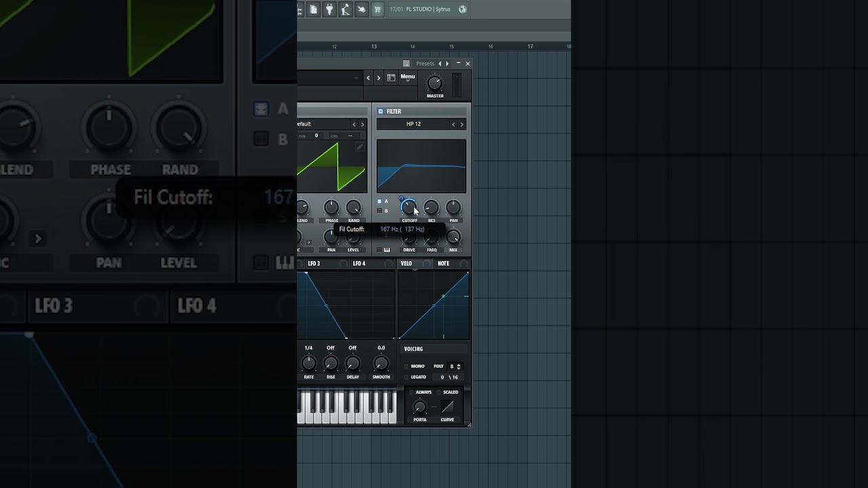The height and width of the screenshot is (488, 868).
Task: Click the globe icon in hint panel
Action: 462,9
